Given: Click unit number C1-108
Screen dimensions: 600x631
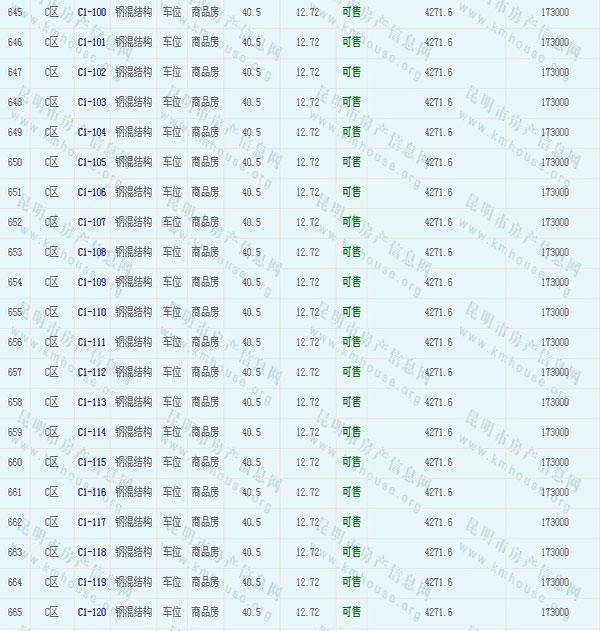Looking at the screenshot, I should (x=91, y=252).
